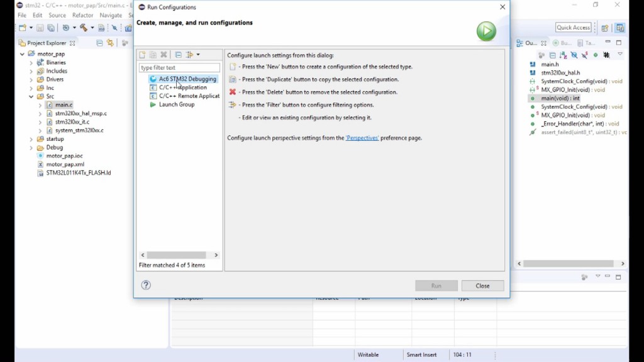Click the Collapse All icon in Project Explorer

pyautogui.click(x=99, y=43)
